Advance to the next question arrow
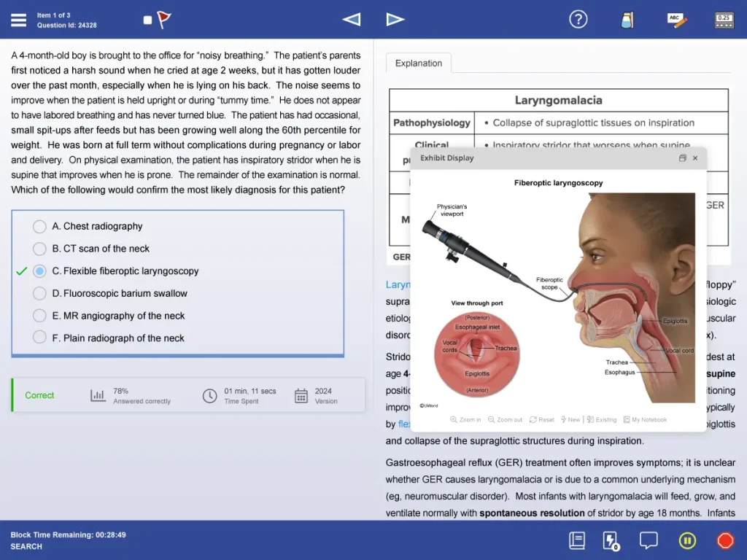The width and height of the screenshot is (747, 560). click(395, 20)
